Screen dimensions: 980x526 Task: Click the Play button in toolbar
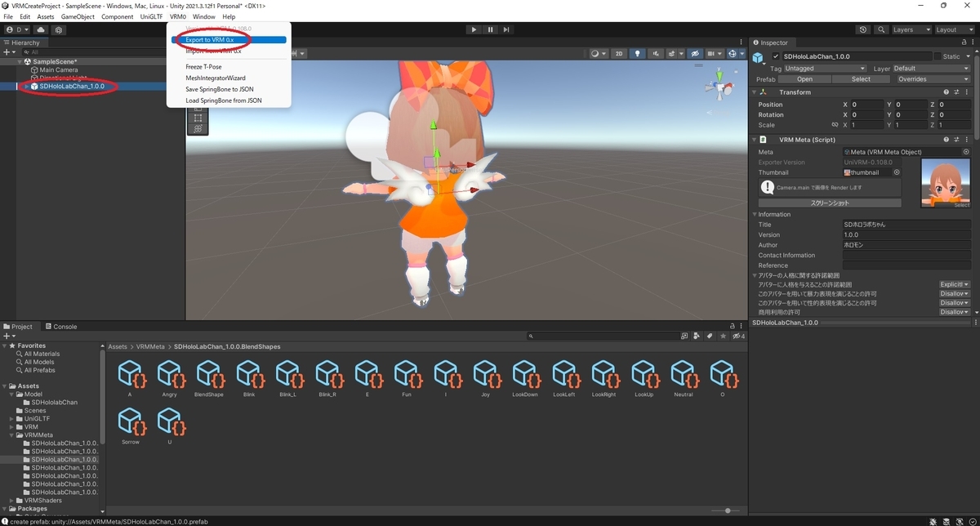[474, 29]
